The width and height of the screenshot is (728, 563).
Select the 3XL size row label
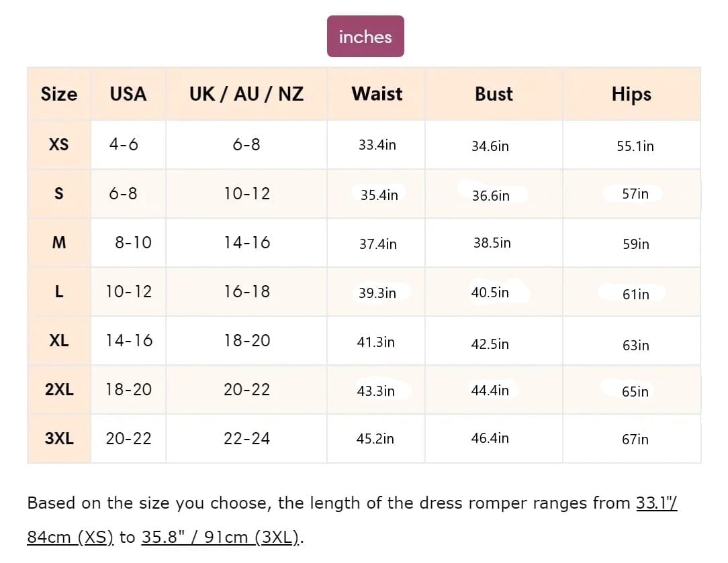[x=59, y=438]
